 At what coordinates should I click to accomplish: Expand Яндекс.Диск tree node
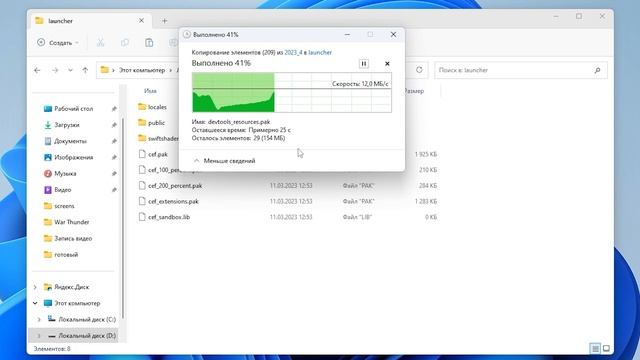click(x=35, y=287)
